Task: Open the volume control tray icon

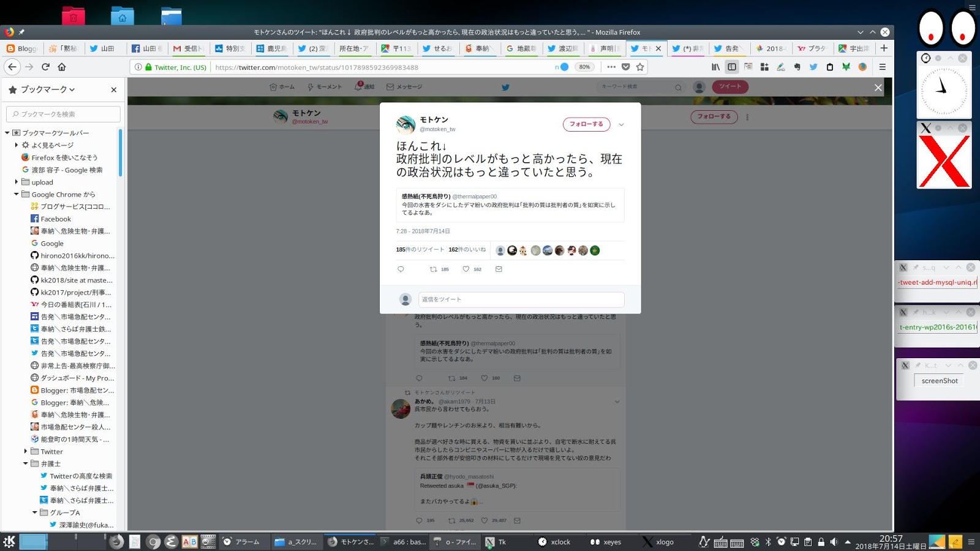Action: (x=834, y=542)
